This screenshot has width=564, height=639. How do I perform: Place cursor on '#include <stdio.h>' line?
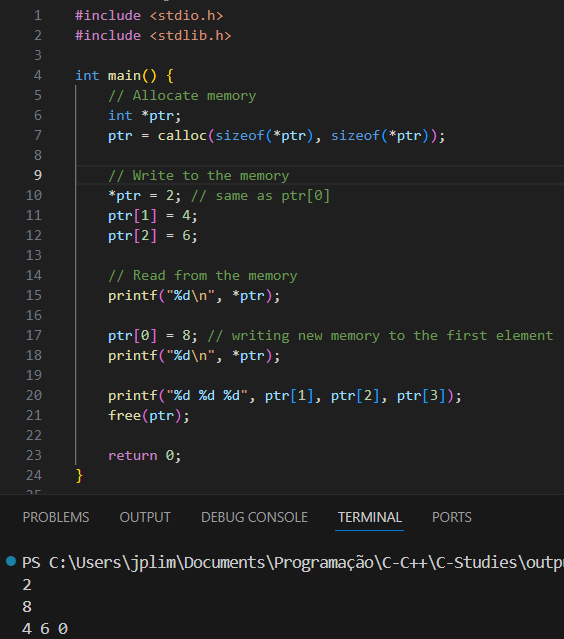(149, 15)
